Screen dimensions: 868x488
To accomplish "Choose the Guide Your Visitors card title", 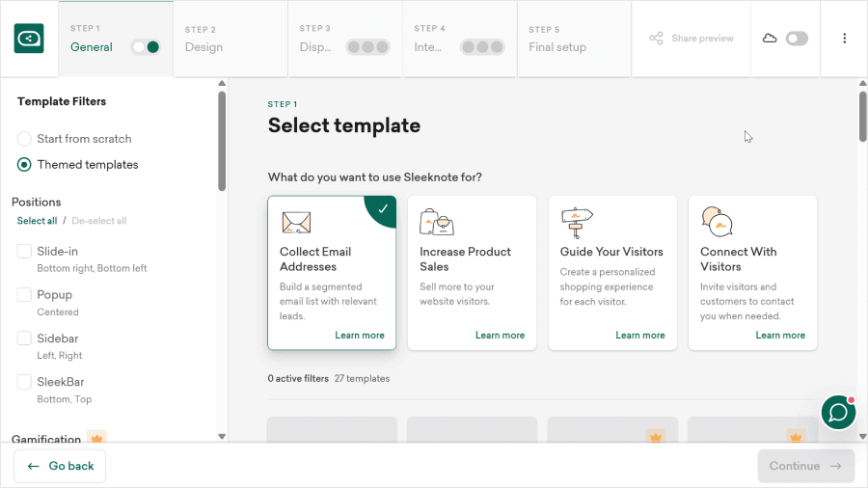I will pos(611,252).
